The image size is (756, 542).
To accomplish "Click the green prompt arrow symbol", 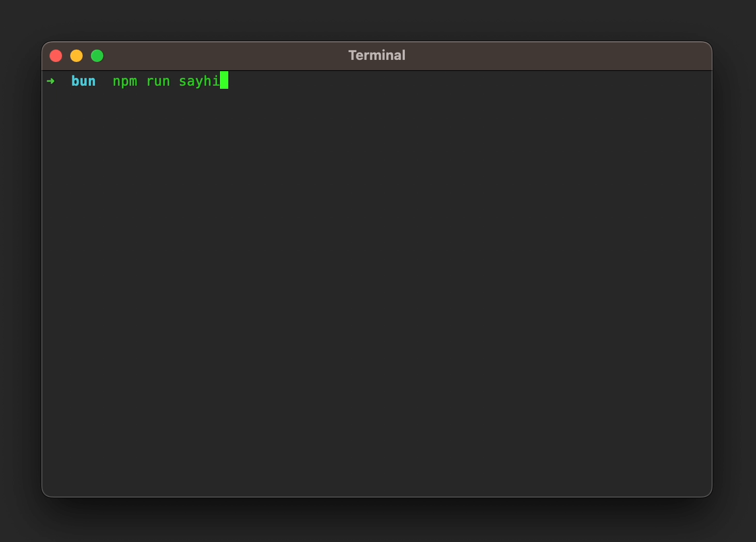I will tap(51, 81).
